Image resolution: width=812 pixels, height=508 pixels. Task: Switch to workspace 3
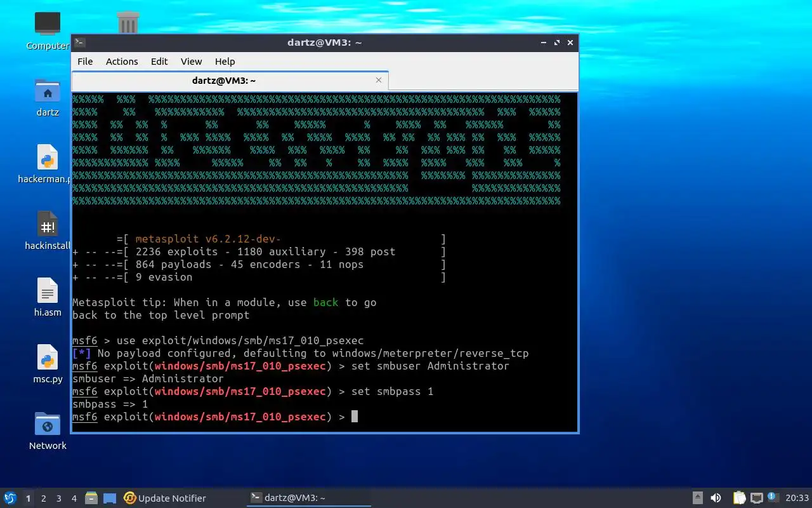58,498
